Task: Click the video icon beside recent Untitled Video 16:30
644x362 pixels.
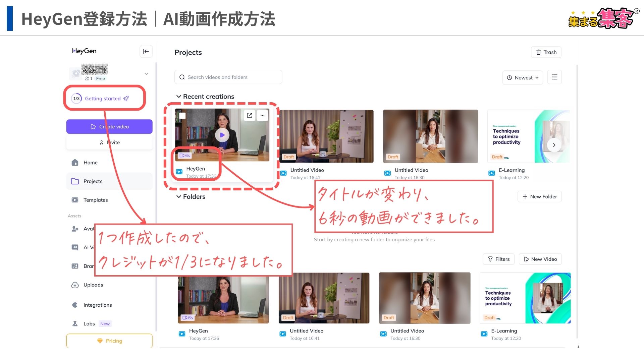Action: [387, 173]
